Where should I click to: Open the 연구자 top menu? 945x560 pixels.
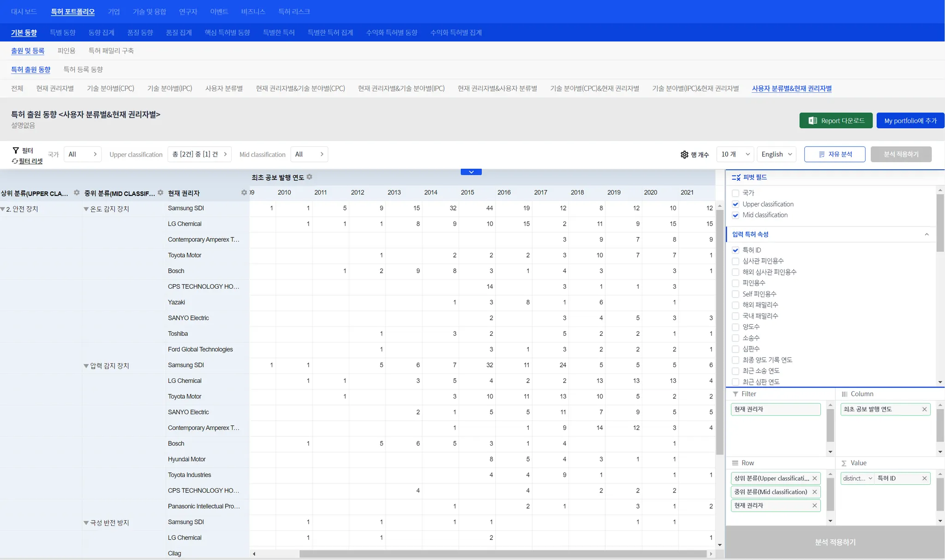(188, 12)
